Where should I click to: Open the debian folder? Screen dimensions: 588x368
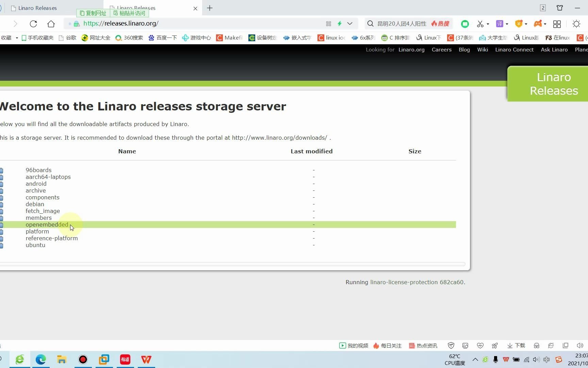(35, 204)
